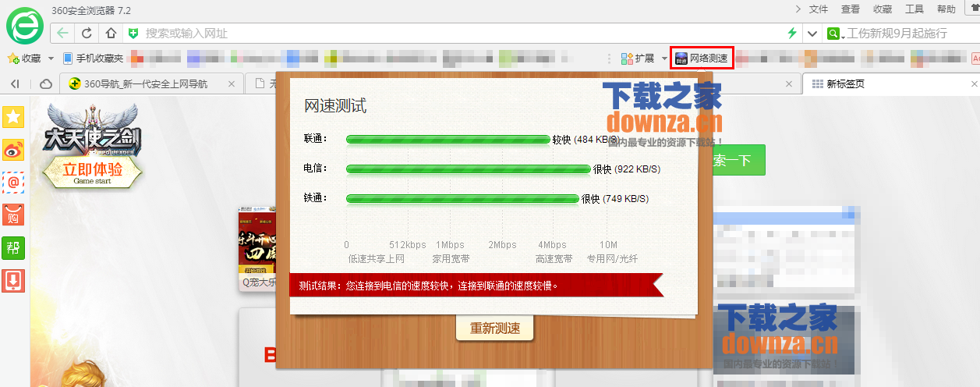980x387 pixels.
Task: Click the 家用宽带 scale label
Action: pos(451,259)
